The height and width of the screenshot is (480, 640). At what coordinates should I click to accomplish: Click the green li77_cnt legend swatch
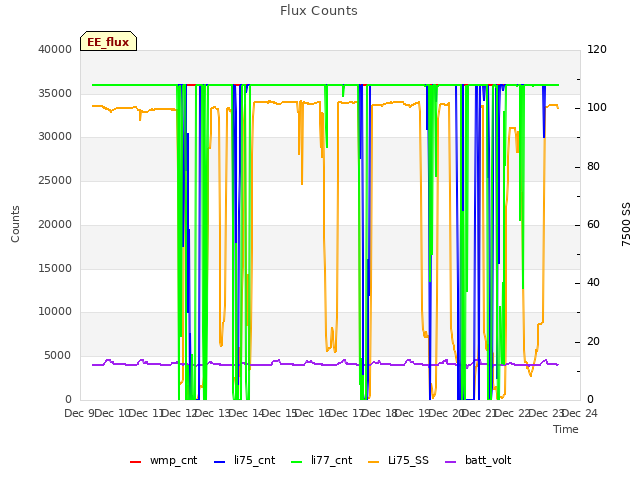click(x=297, y=462)
